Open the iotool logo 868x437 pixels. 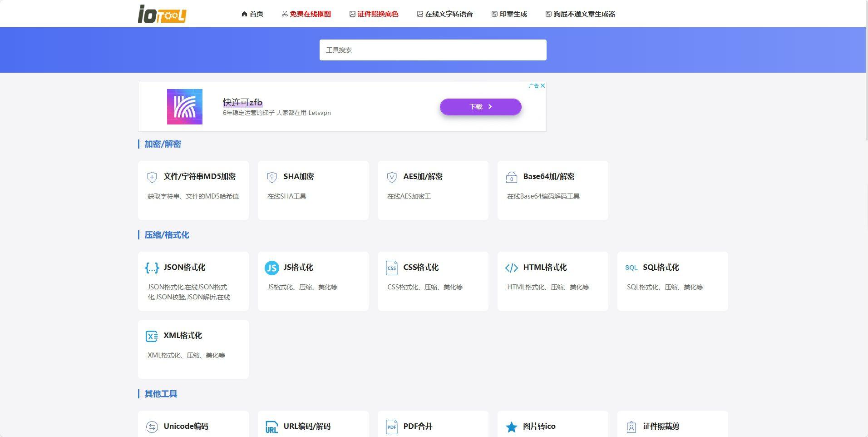(161, 14)
